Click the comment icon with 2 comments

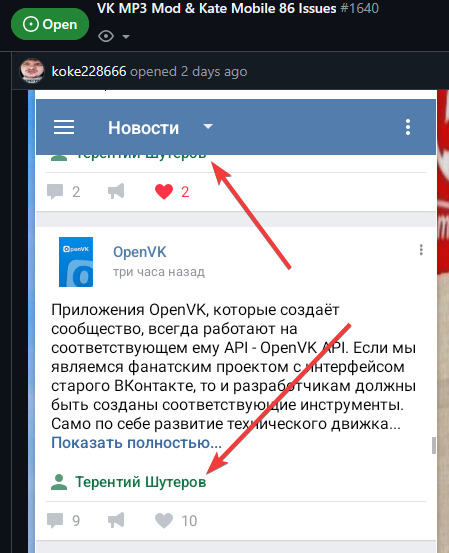point(55,192)
